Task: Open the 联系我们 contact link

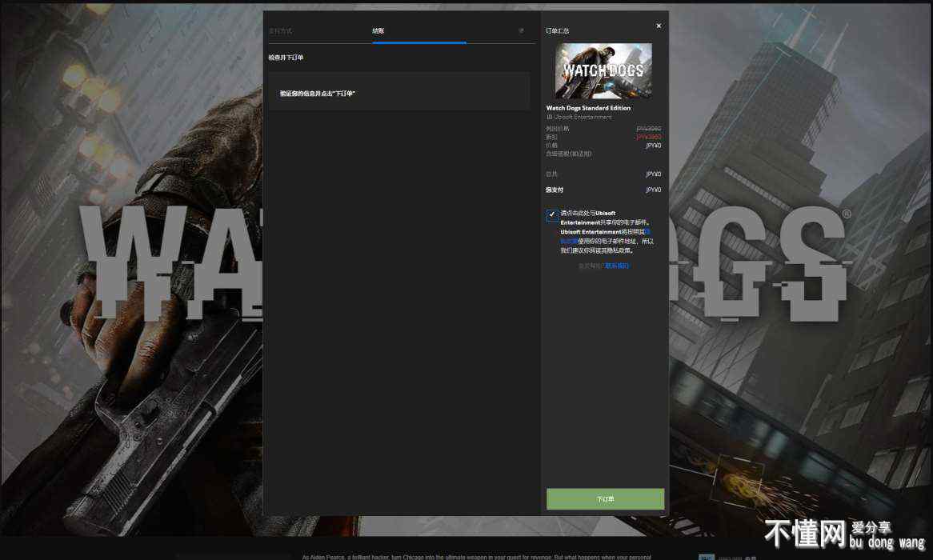Action: tap(616, 266)
